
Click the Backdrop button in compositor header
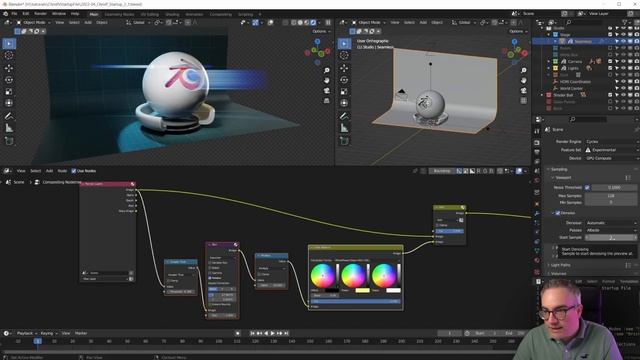tap(442, 171)
